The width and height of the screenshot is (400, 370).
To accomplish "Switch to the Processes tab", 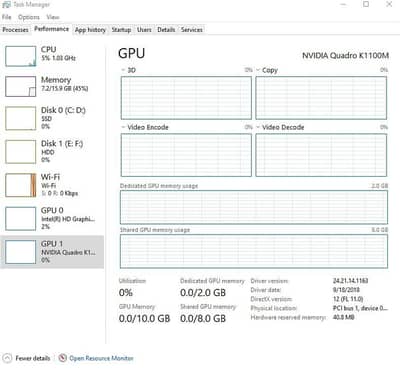I will click(x=15, y=30).
